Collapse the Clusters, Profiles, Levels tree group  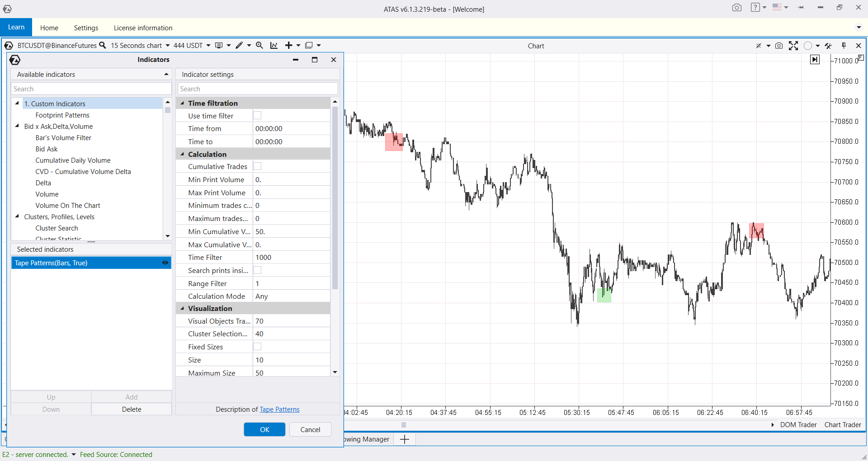tap(17, 216)
